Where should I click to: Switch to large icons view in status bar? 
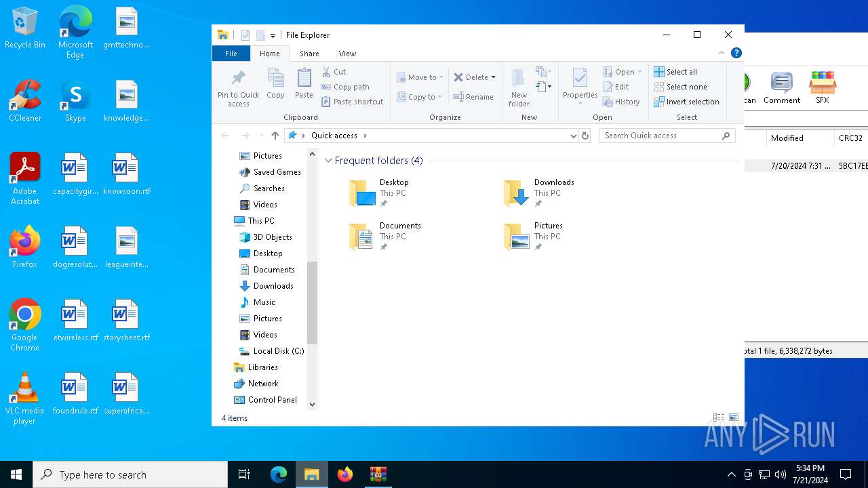coord(734,418)
